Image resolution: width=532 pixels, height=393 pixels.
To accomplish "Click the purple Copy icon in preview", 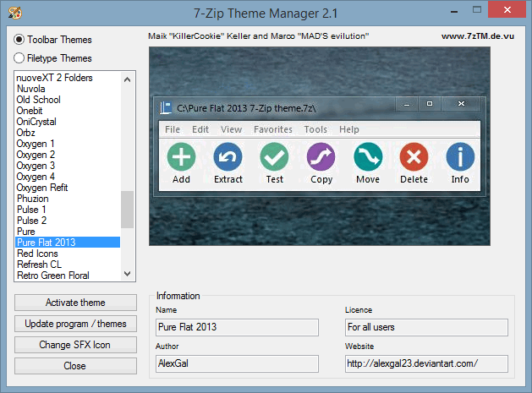I will pyautogui.click(x=321, y=156).
